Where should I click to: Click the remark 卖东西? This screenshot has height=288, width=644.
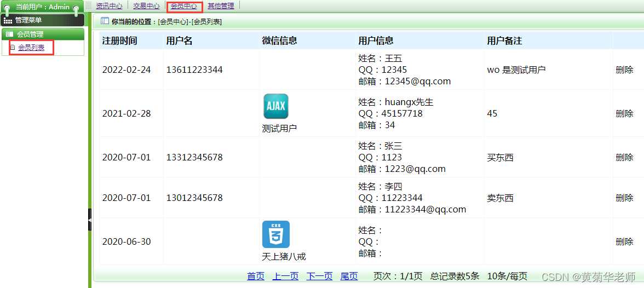501,198
